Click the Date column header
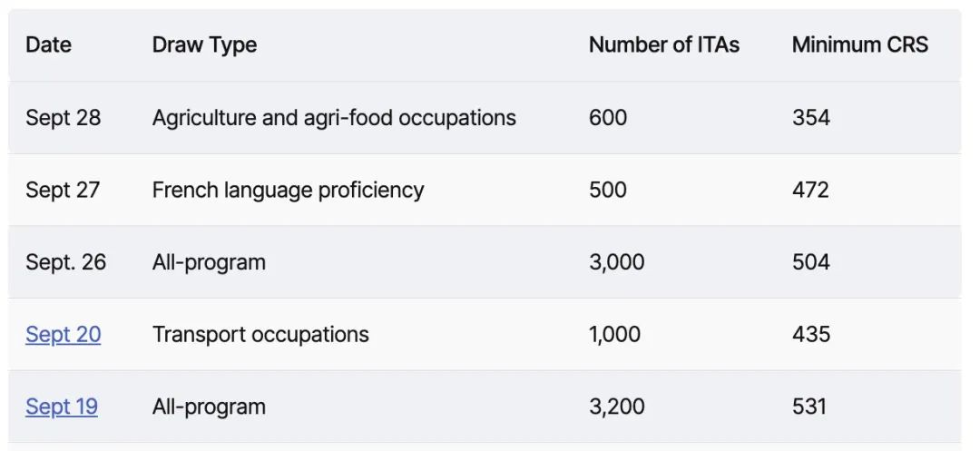This screenshot has width=980, height=451. (49, 44)
